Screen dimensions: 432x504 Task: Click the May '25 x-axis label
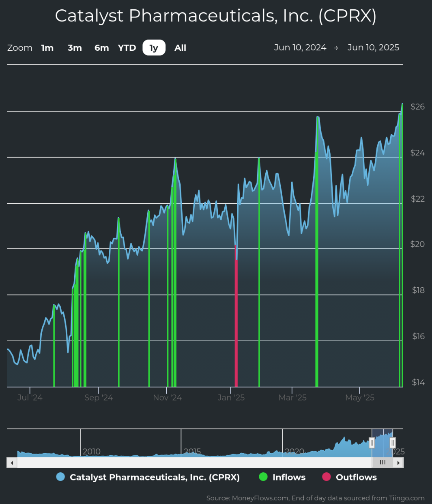(360, 398)
